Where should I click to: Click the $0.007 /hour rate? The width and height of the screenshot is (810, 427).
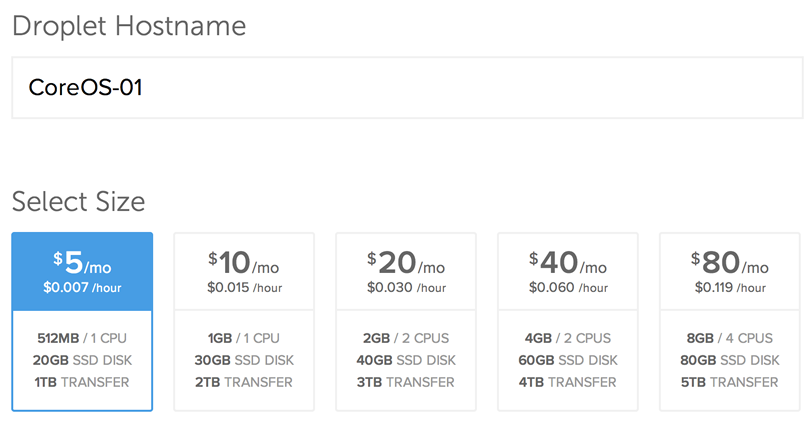[82, 288]
